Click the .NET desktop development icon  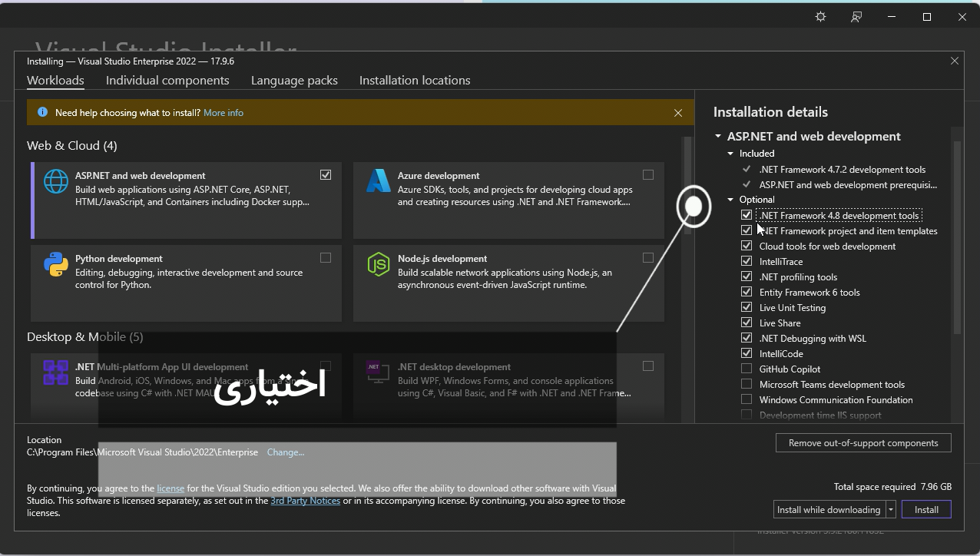tap(378, 373)
